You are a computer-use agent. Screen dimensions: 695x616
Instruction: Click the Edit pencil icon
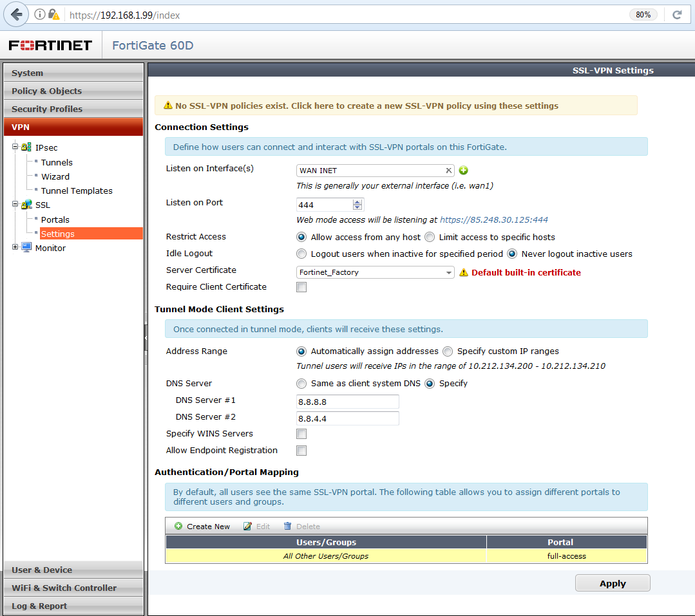pos(247,526)
